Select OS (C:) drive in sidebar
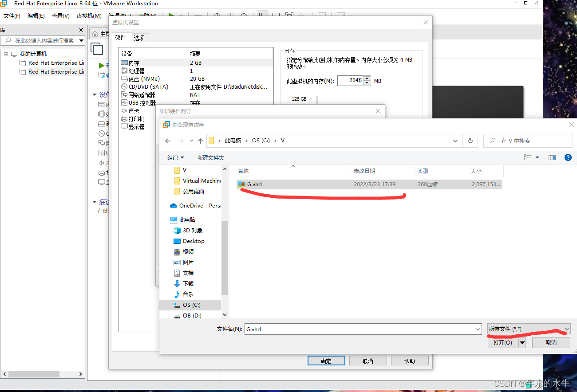577x392 pixels. point(190,305)
